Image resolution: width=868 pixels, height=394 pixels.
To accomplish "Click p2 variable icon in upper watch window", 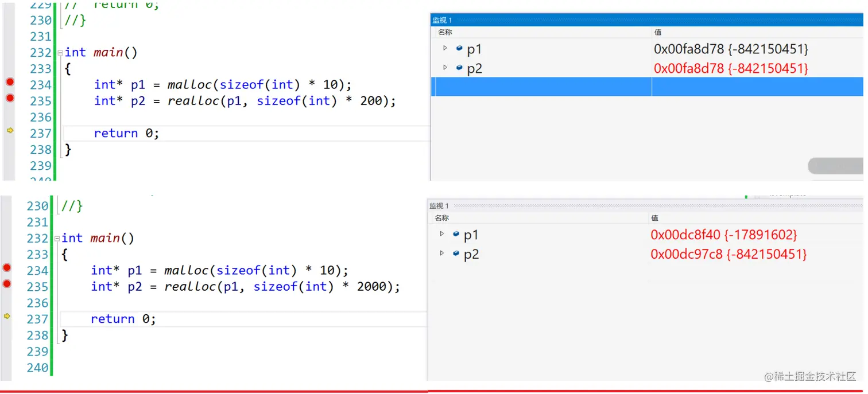I will 459,68.
